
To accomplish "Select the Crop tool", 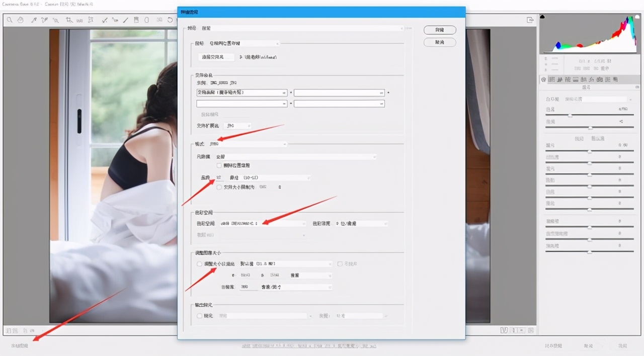I will click(69, 20).
